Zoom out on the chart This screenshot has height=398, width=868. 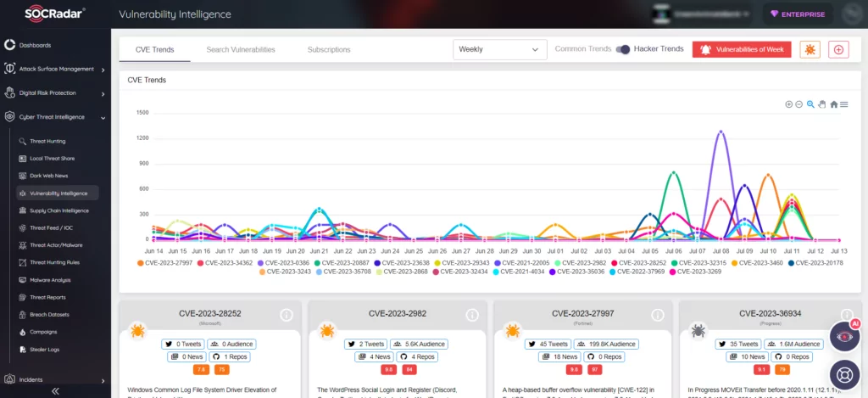point(798,104)
